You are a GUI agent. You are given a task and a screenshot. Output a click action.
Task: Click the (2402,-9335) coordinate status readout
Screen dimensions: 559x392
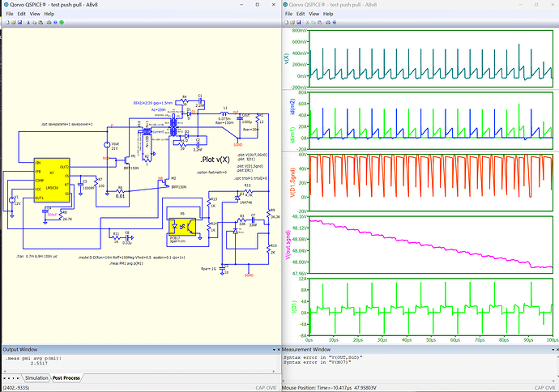coord(15,388)
